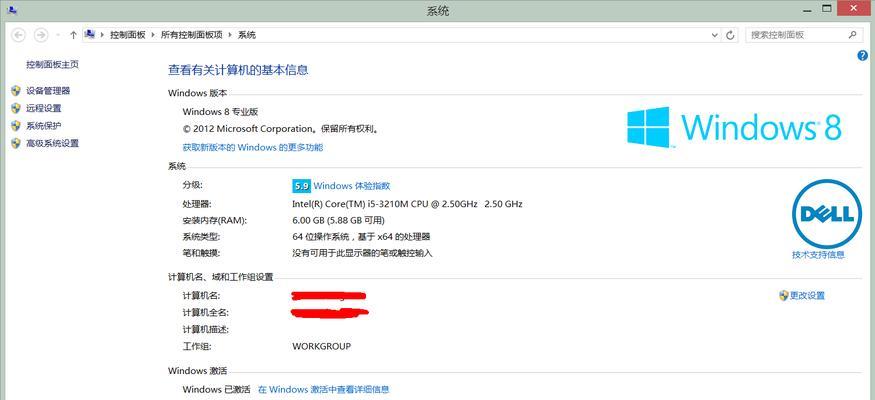
Task: Open Windows 体验指数 link
Action: 352,186
